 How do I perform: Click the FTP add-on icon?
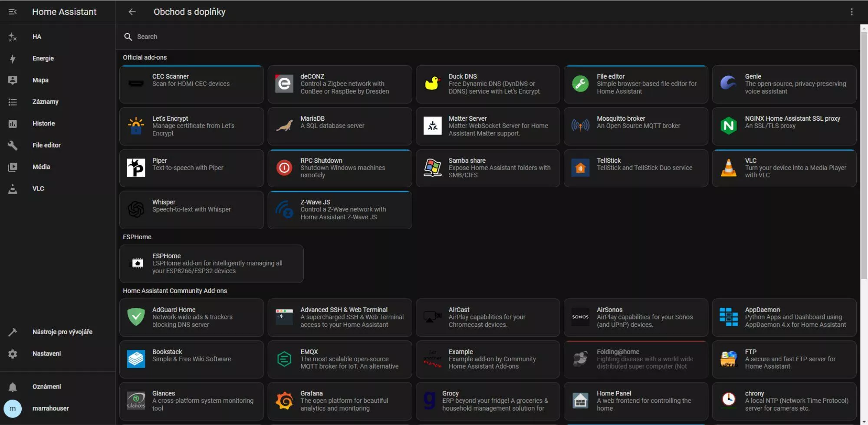(729, 359)
